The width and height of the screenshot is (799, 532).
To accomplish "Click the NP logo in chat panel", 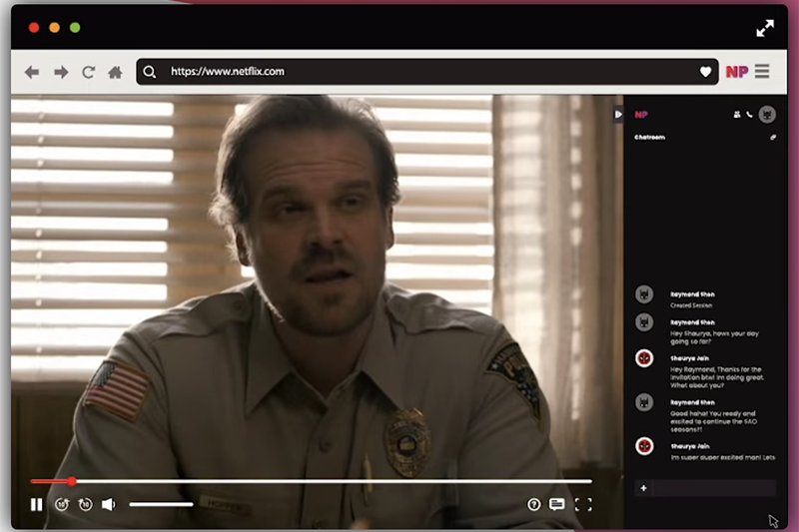I will coord(641,115).
